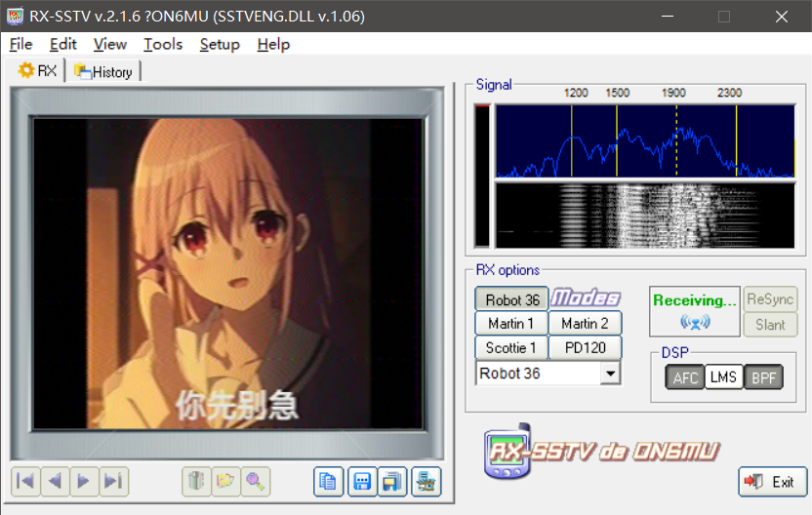Open the Edit menu

(63, 45)
